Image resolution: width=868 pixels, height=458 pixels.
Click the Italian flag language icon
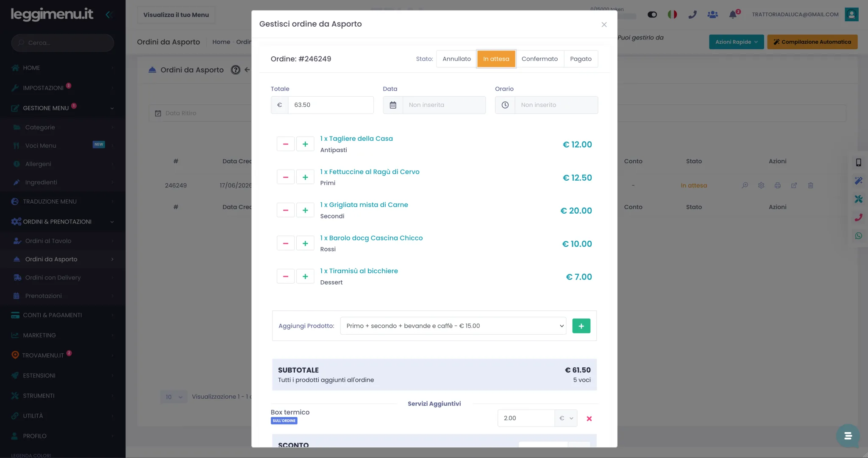[672, 14]
